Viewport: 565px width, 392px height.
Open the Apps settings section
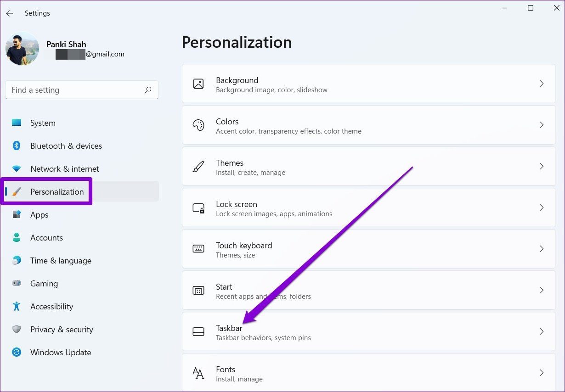point(82,215)
